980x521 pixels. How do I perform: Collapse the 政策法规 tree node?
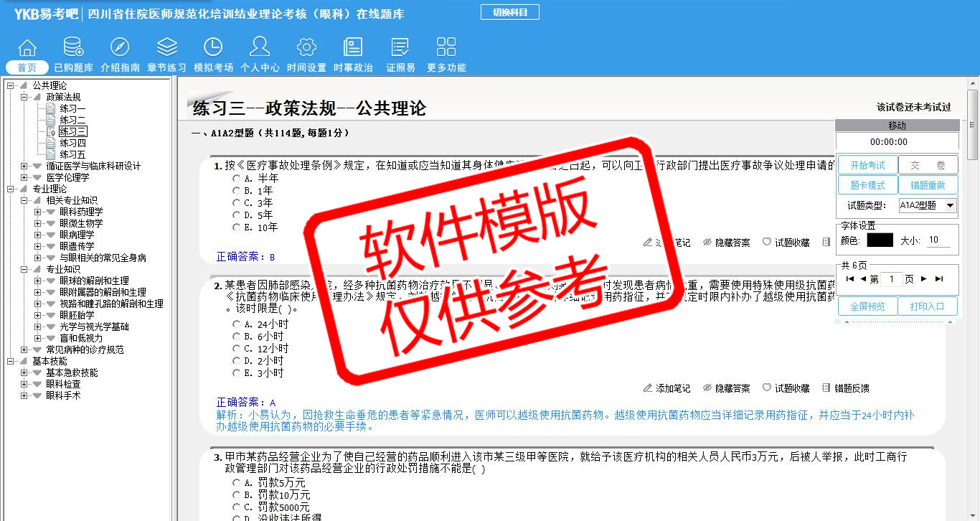(x=24, y=97)
